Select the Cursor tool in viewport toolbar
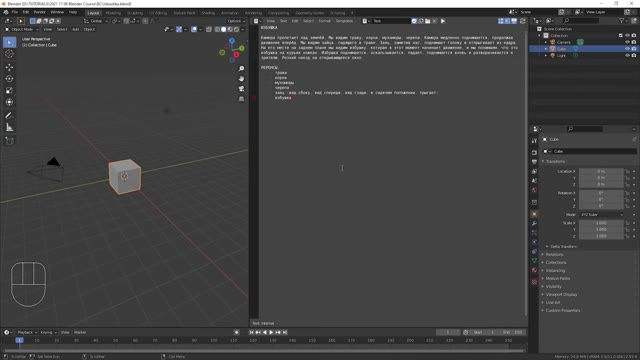 pyautogui.click(x=9, y=54)
